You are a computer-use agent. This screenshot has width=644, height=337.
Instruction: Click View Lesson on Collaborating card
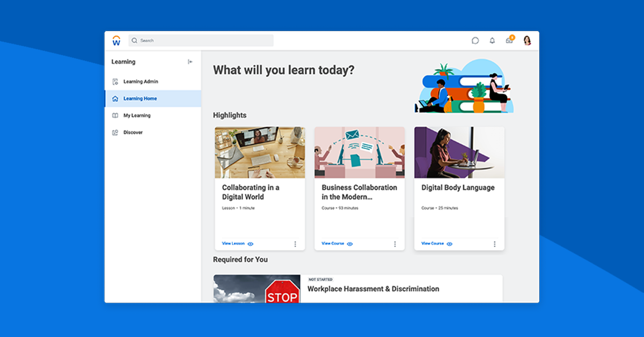232,243
